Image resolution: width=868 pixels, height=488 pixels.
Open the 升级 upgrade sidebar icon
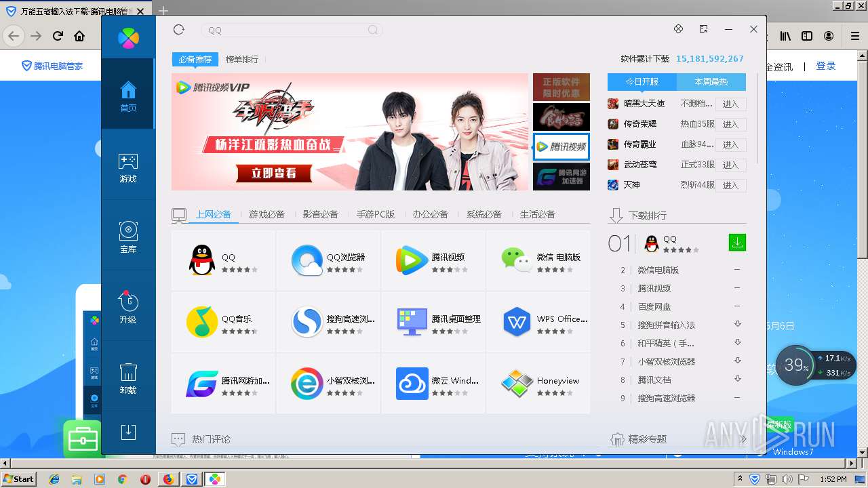(x=128, y=308)
